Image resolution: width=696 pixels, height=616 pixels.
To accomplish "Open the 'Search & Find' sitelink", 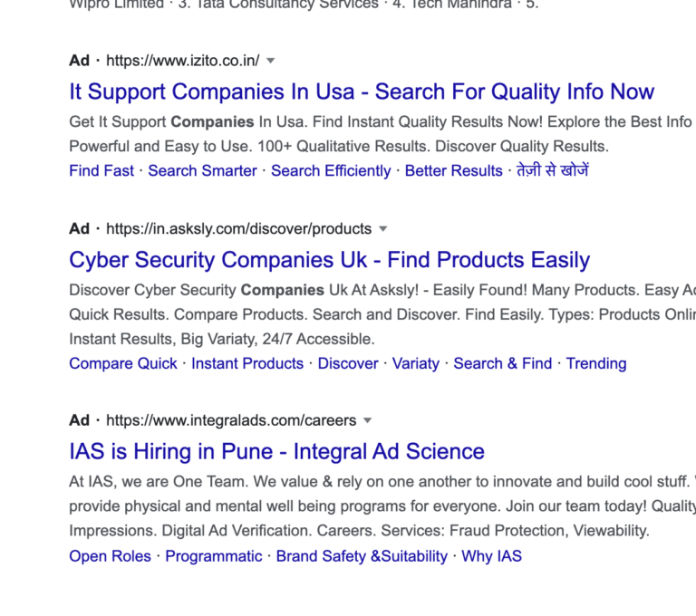I will [x=503, y=363].
